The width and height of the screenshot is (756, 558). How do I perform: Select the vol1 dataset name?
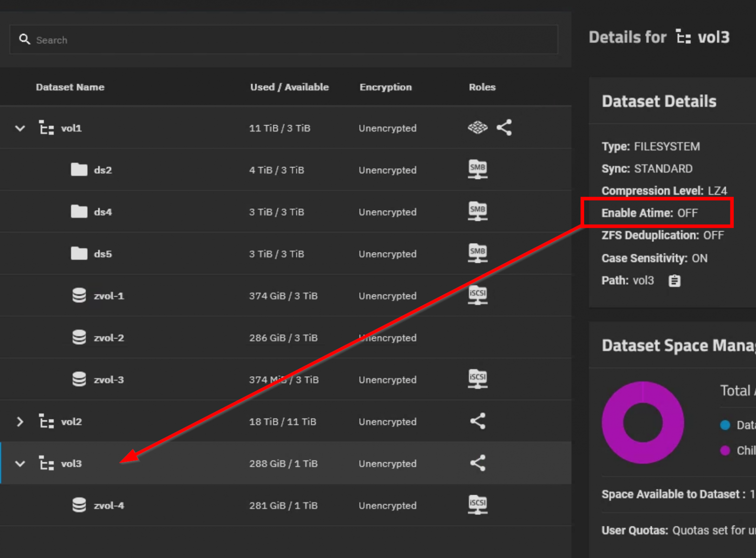coord(71,128)
